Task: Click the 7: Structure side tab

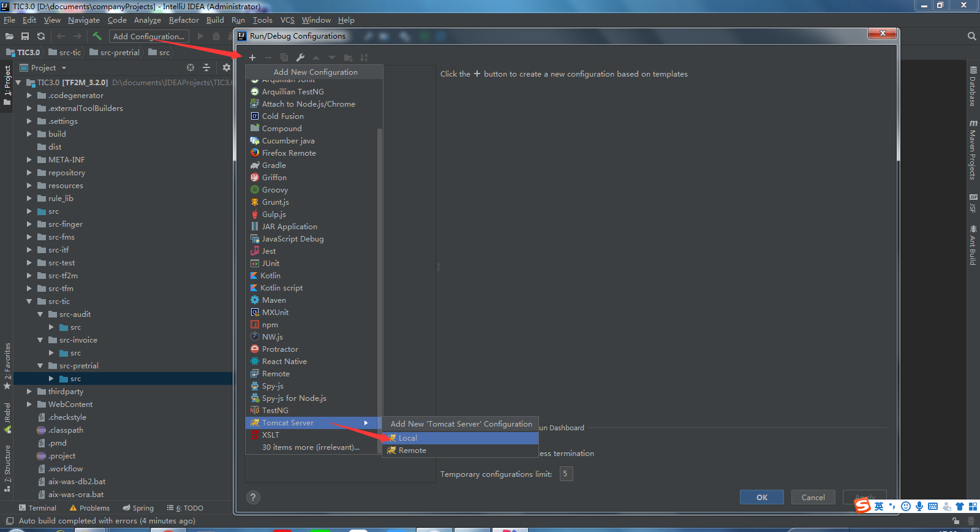Action: (7, 468)
